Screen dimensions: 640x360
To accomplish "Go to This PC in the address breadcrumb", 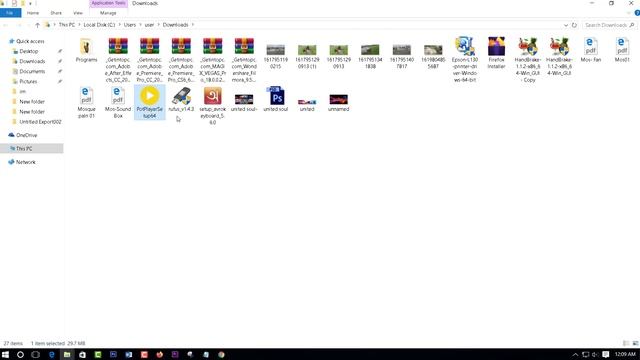I will (67, 25).
